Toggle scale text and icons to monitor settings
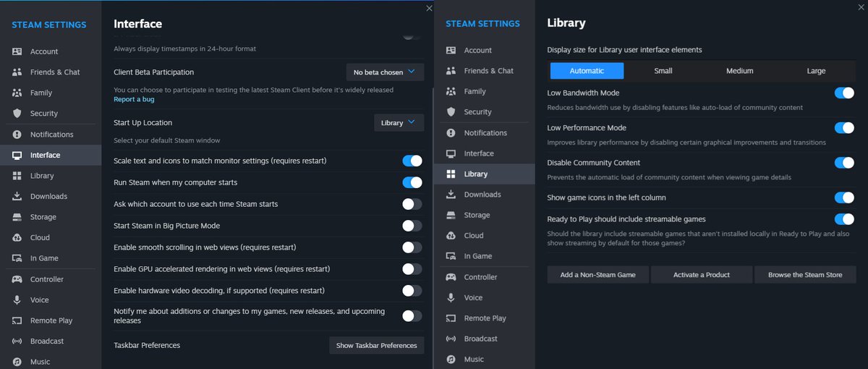 pos(412,161)
